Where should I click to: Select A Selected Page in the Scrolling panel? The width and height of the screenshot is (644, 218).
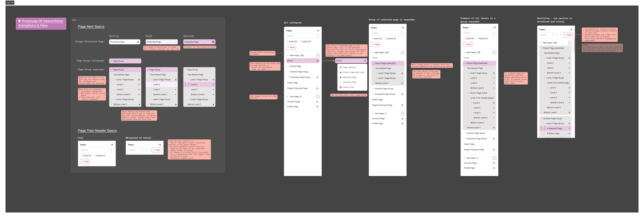(554, 128)
